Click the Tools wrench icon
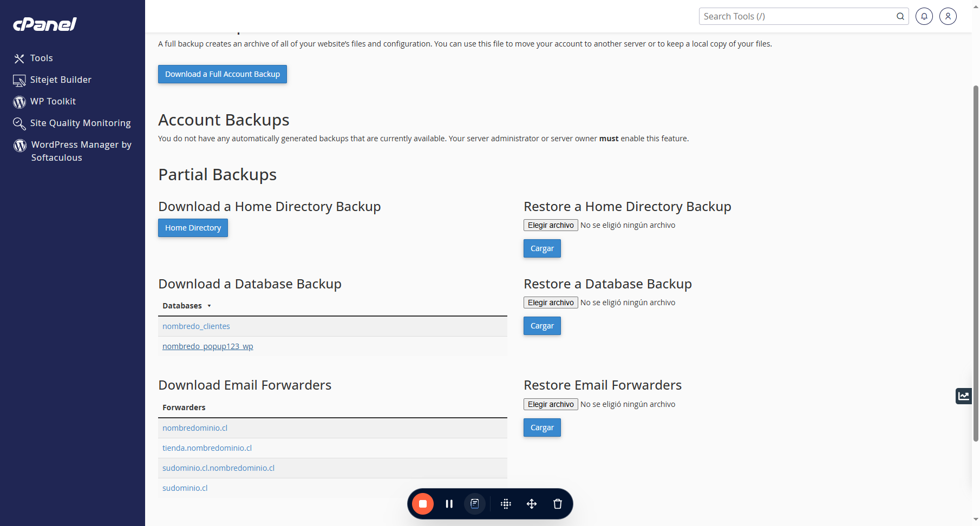 [19, 58]
